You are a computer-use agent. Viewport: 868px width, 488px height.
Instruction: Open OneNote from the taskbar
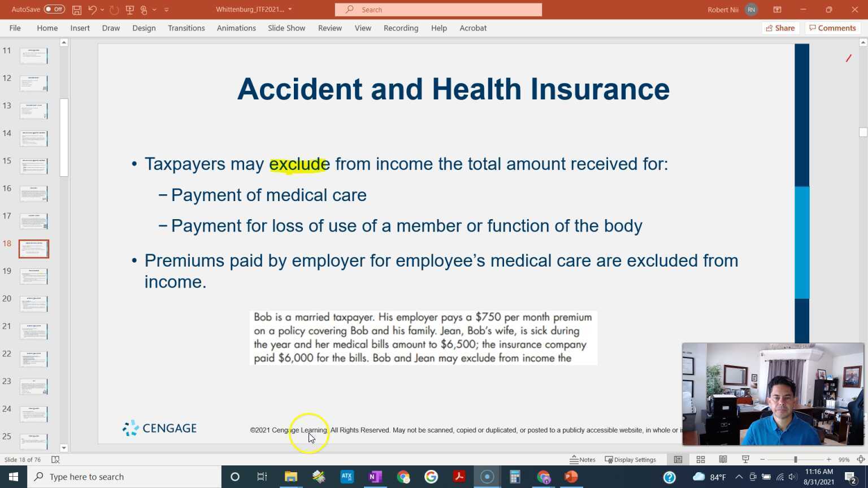pos(375,476)
